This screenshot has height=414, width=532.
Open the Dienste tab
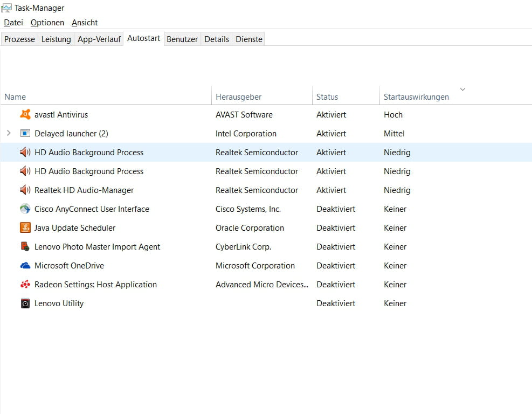(248, 39)
